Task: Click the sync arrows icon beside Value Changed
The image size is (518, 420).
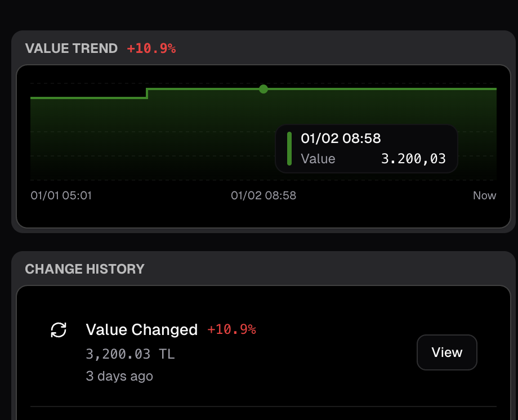Action: (59, 330)
